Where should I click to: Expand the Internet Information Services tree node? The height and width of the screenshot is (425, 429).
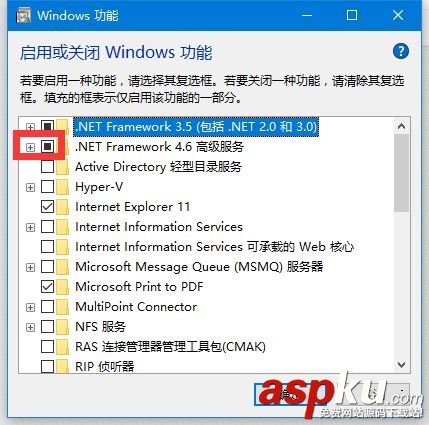tap(30, 227)
